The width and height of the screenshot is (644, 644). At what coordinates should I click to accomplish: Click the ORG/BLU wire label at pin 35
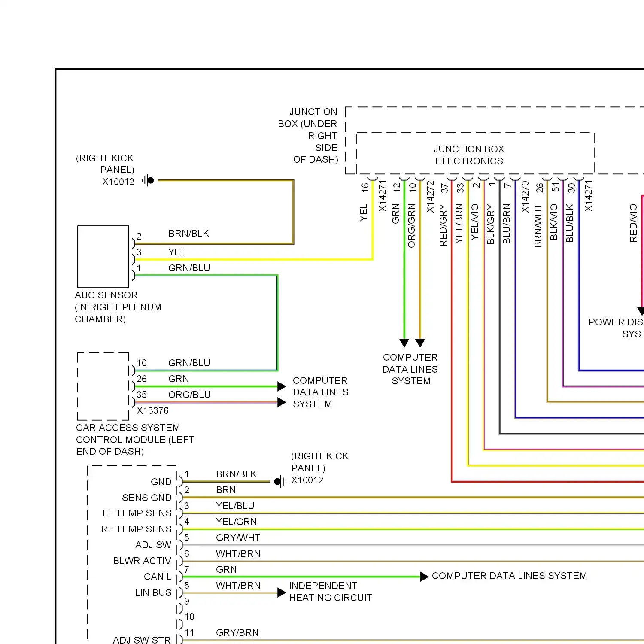click(x=189, y=395)
